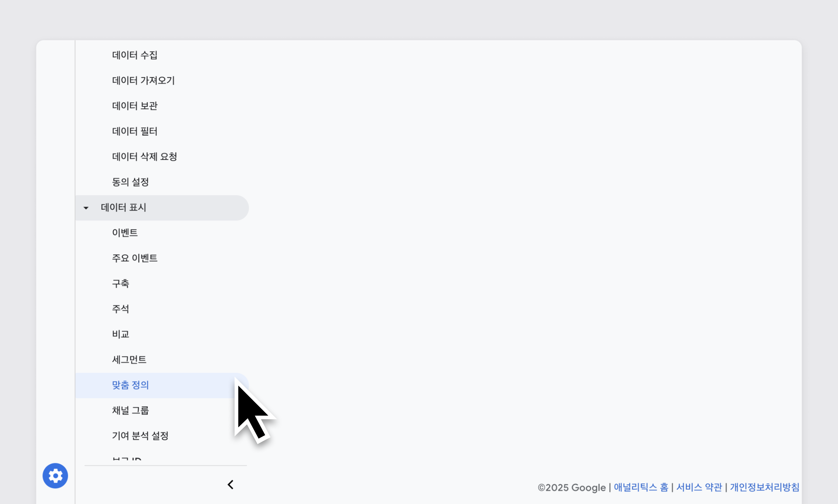Open the 서비스 약관 footer link
The image size is (838, 504).
click(x=699, y=487)
